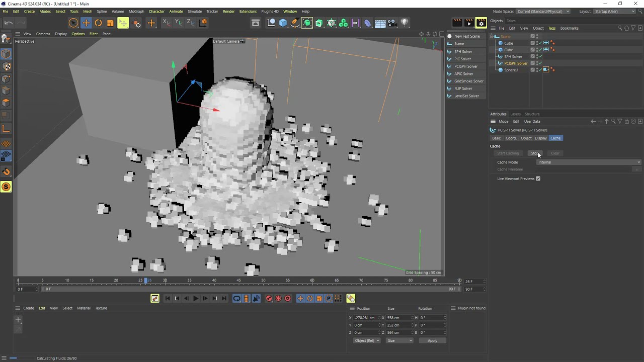
Task: Click New Test Scene button
Action: (x=467, y=36)
